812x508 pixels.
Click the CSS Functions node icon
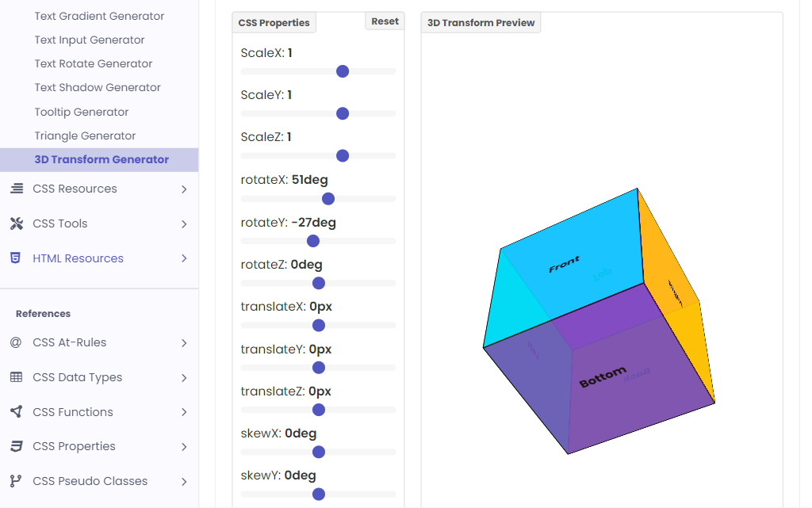coord(16,412)
